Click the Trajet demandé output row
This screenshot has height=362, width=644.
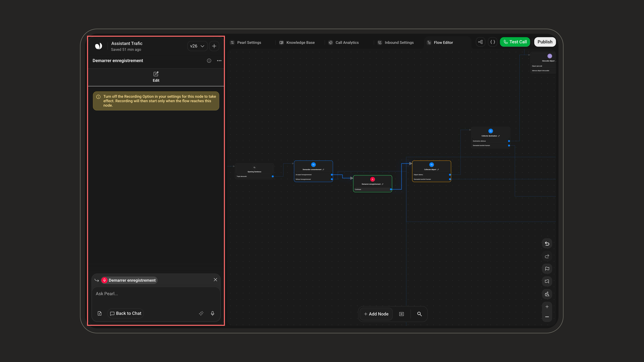click(x=254, y=176)
